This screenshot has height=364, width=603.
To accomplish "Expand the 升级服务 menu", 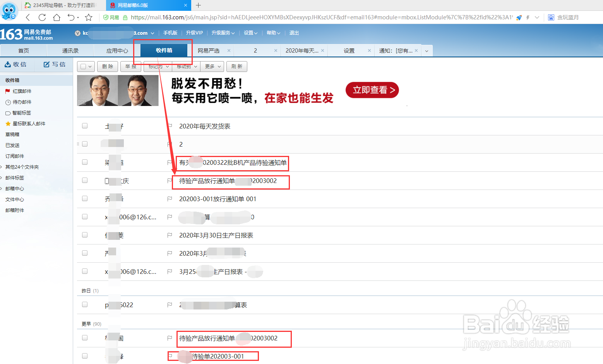I will coord(223,33).
